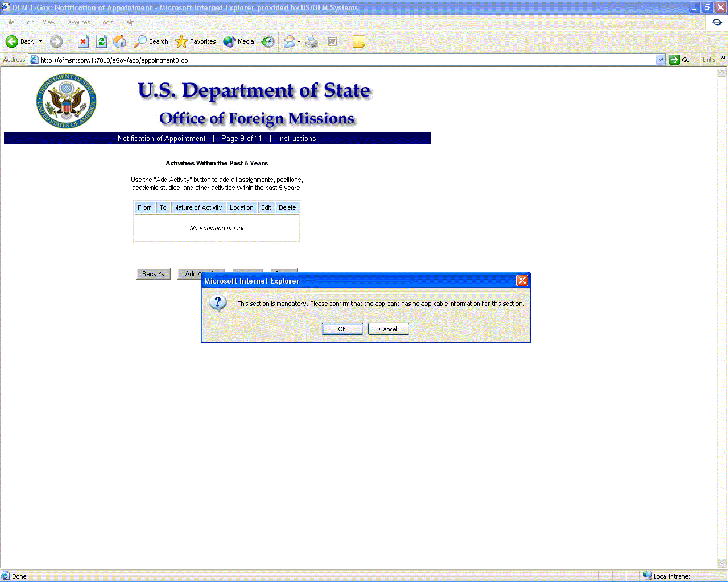This screenshot has height=582, width=728.
Task: Click the page icon in the Address bar
Action: pos(34,60)
